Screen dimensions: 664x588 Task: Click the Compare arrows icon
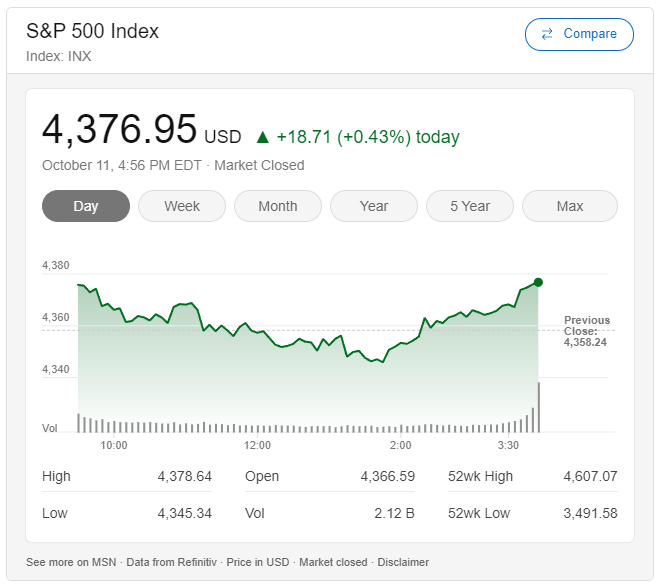point(547,34)
